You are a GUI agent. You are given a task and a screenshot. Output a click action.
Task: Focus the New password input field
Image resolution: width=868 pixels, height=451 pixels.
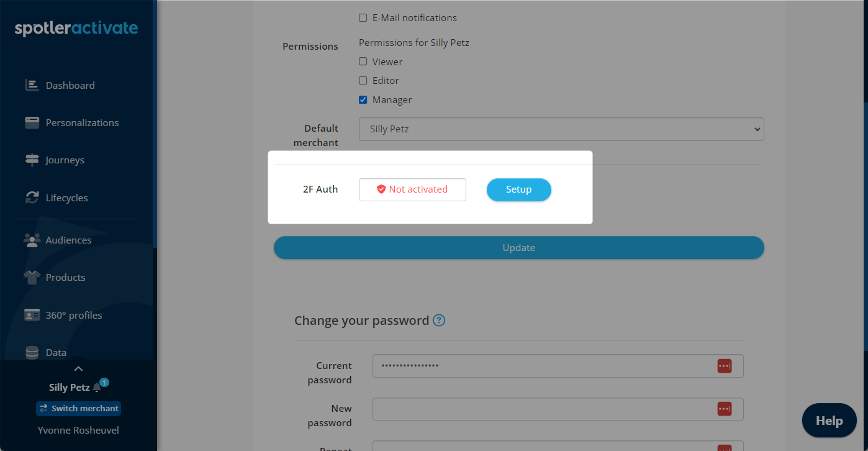[x=558, y=409]
